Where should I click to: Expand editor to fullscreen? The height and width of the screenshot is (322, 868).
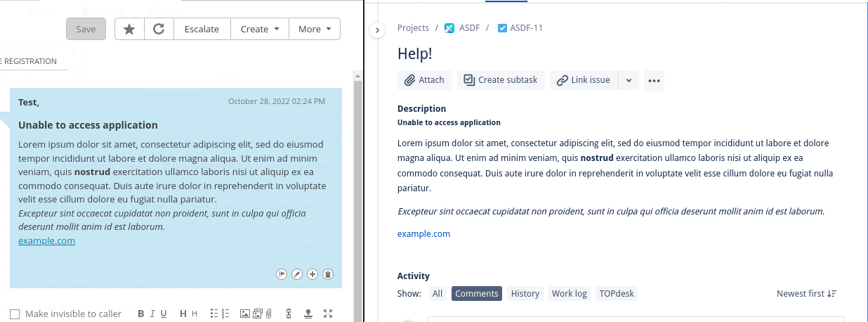coord(328,314)
